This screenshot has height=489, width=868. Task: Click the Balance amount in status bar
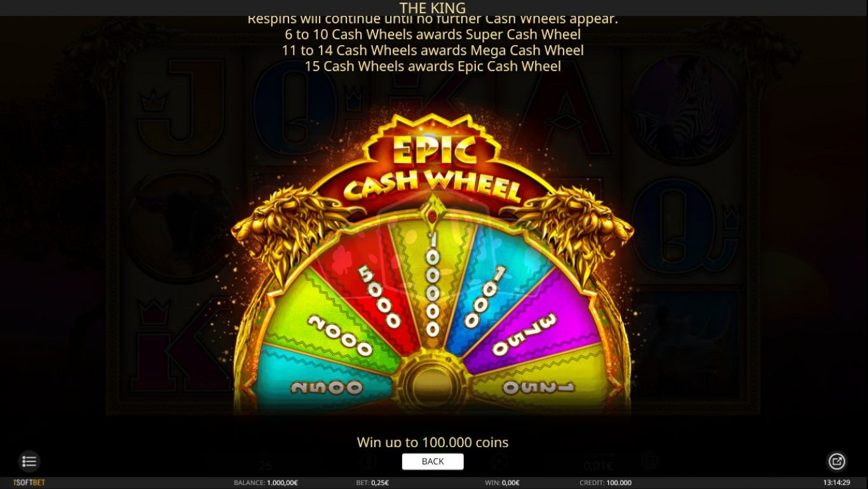[266, 483]
